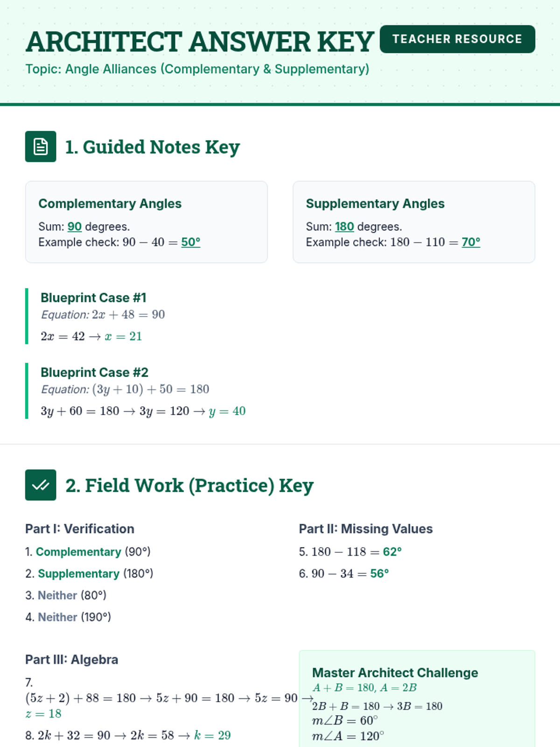Click the underlined 70° answer
560x747 pixels.
[471, 242]
